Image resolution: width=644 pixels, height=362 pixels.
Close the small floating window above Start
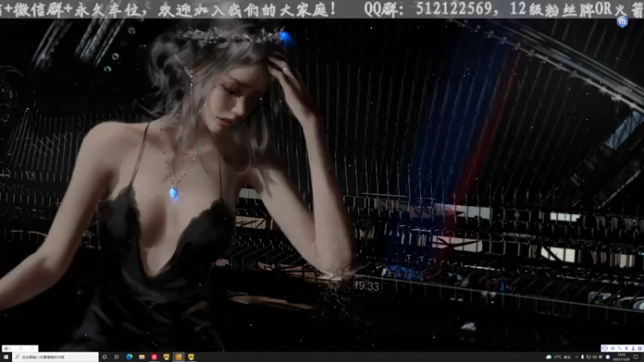[x=32, y=348]
